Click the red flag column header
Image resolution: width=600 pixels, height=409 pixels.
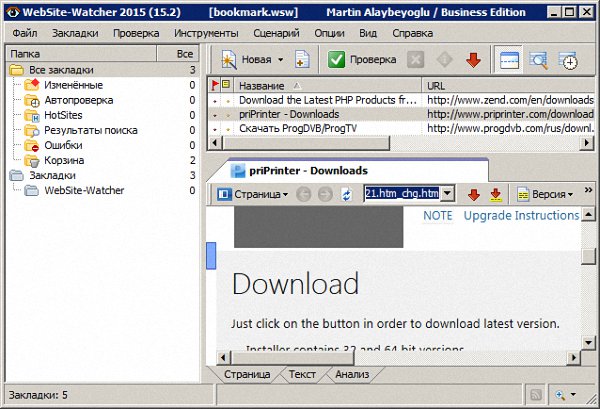(214, 86)
